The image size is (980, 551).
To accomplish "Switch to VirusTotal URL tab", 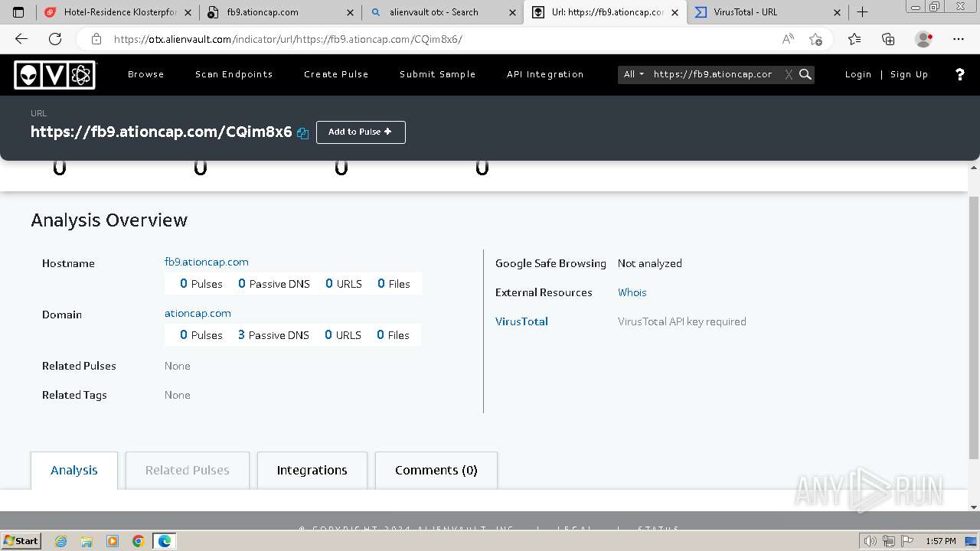I will (x=767, y=12).
